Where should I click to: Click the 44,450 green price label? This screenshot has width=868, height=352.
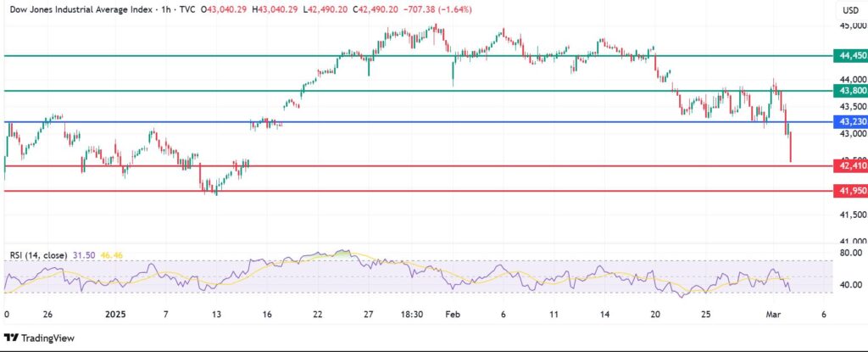pyautogui.click(x=850, y=56)
